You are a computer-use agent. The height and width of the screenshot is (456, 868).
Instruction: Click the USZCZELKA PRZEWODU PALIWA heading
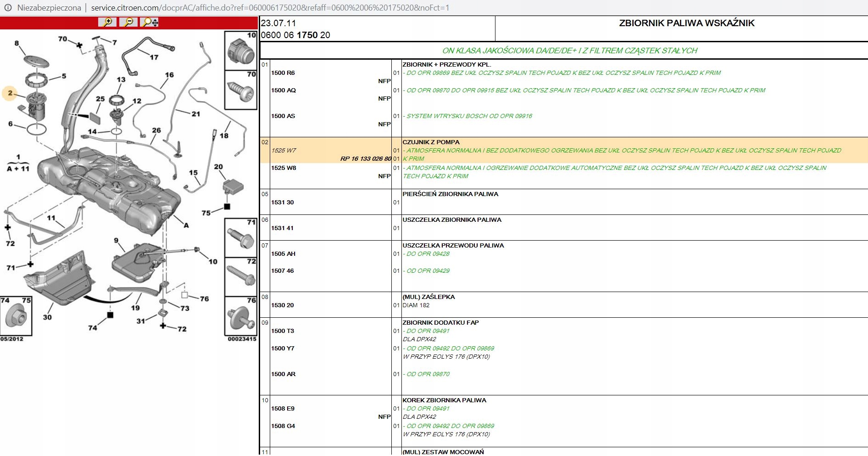(453, 245)
